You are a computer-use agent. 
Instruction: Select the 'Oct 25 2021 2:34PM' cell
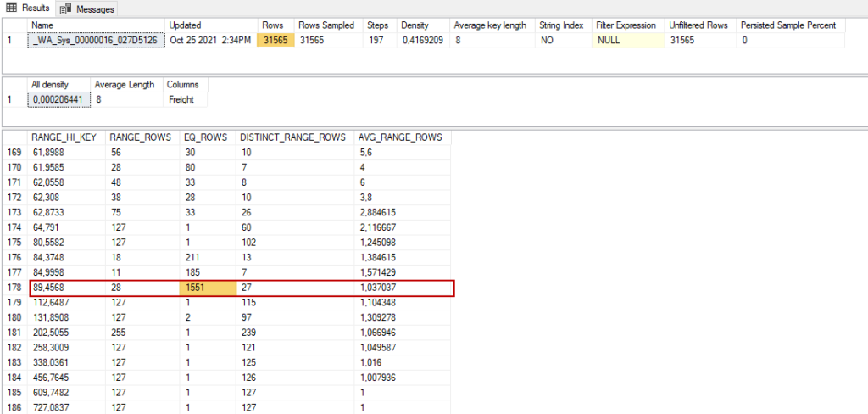coord(211,41)
